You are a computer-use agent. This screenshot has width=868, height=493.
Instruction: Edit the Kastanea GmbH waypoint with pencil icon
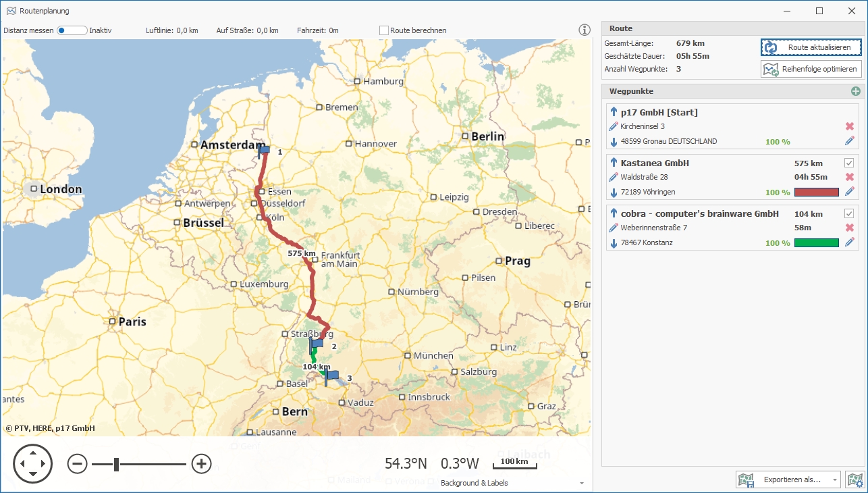(850, 192)
